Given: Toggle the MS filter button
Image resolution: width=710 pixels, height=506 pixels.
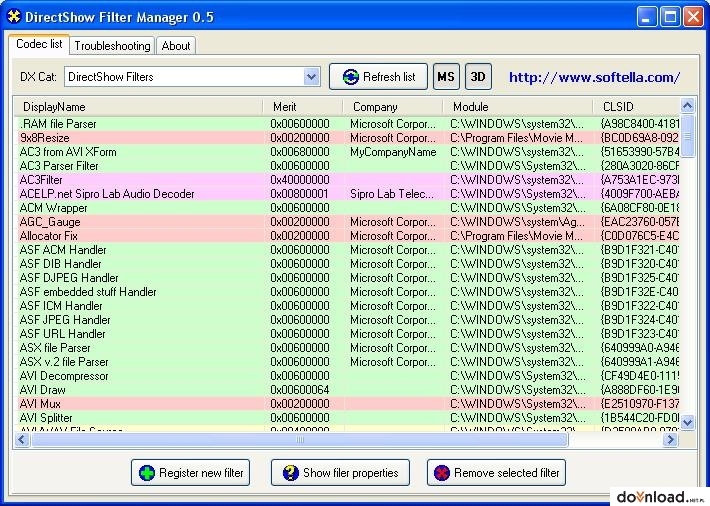Looking at the screenshot, I should [x=446, y=77].
